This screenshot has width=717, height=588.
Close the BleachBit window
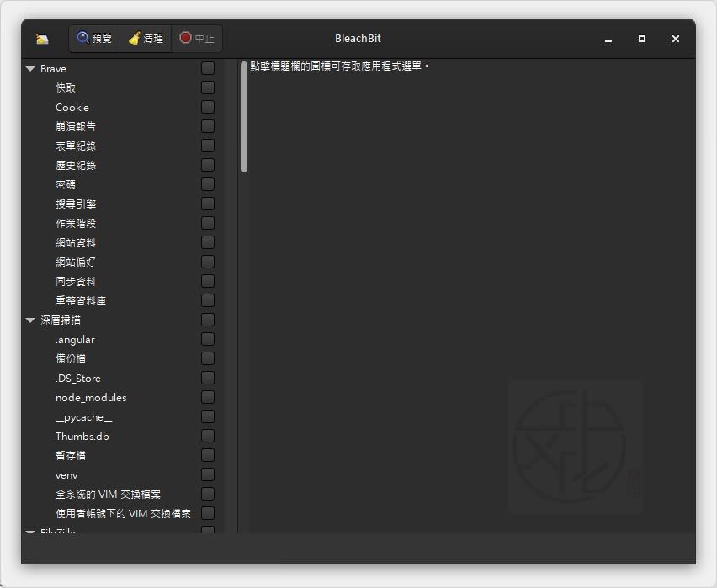pyautogui.click(x=676, y=39)
